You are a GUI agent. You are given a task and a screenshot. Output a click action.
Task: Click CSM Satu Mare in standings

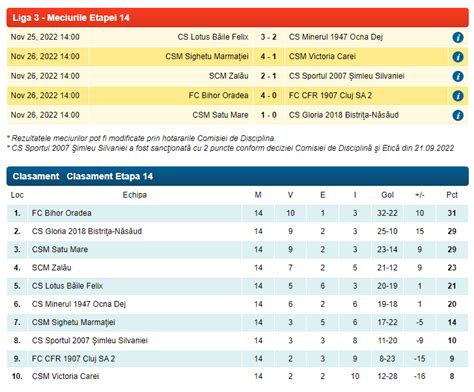(x=60, y=249)
